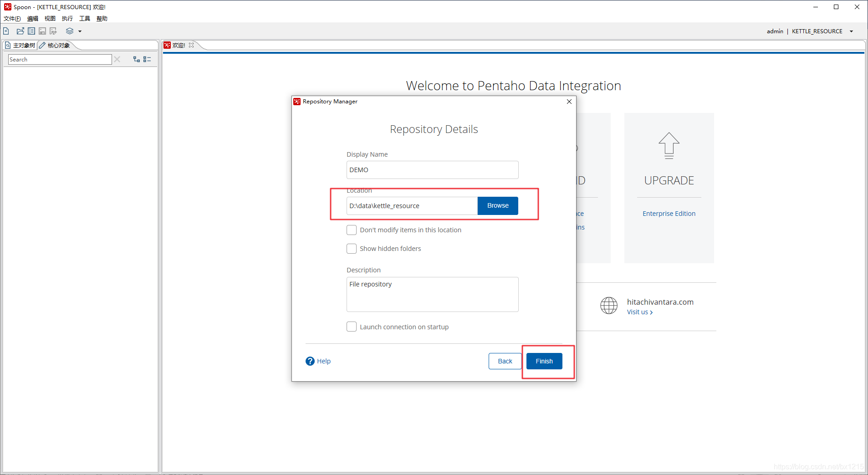Viewport: 868px width, 475px height.
Task: Click the hitachivantara.com text
Action: (660, 302)
